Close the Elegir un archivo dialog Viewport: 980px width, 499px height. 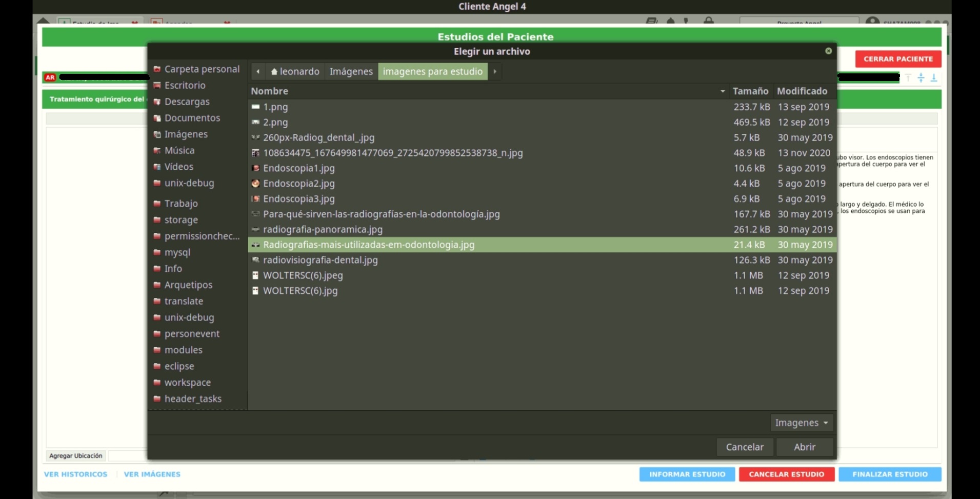[x=828, y=51]
